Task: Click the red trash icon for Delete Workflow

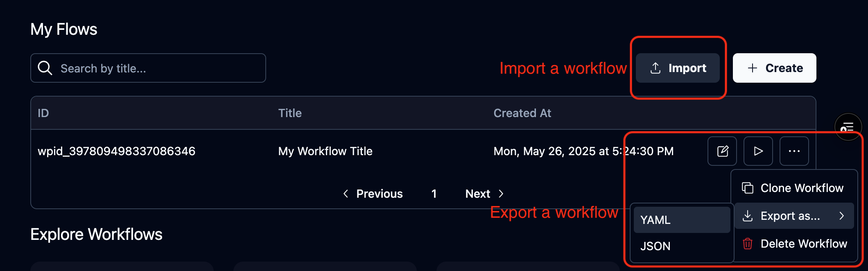Action: pos(747,244)
